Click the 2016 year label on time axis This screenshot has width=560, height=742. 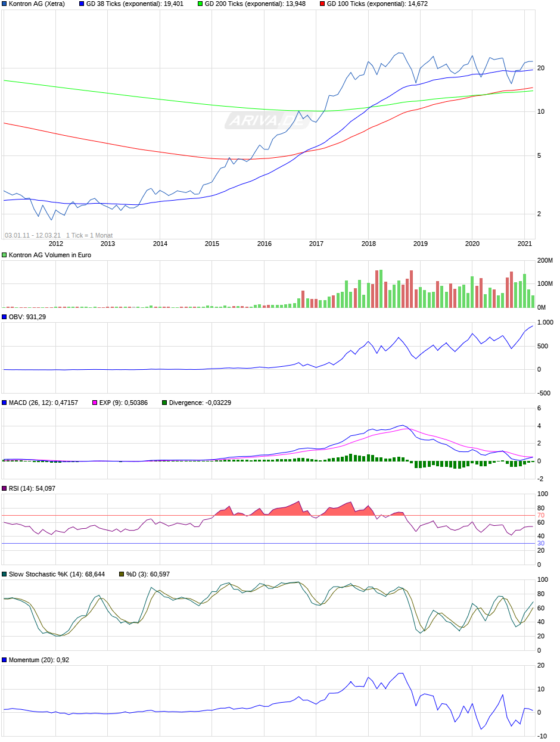(x=265, y=244)
